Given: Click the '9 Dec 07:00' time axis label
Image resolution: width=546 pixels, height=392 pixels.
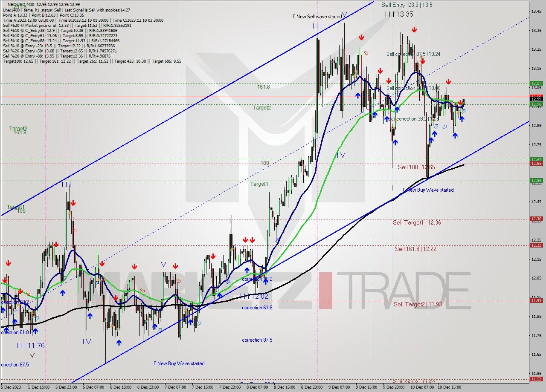Looking at the screenshot, I should pyautogui.click(x=340, y=387).
